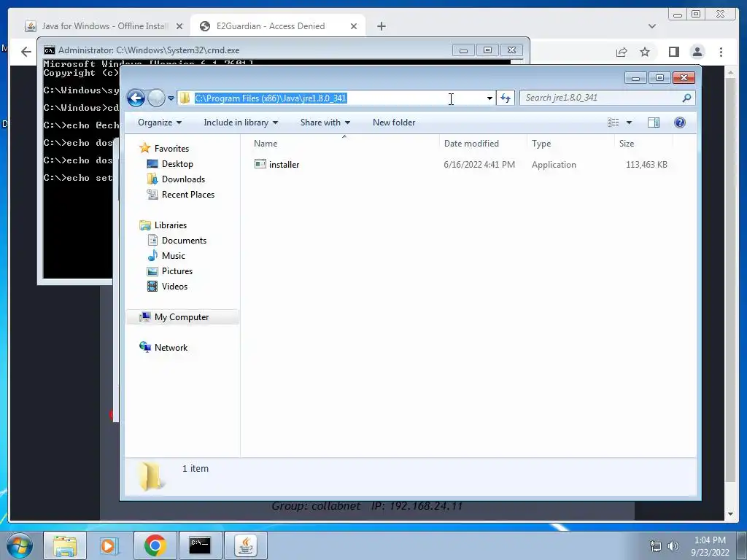
Task: Select Downloads in the navigation pane
Action: [x=183, y=179]
